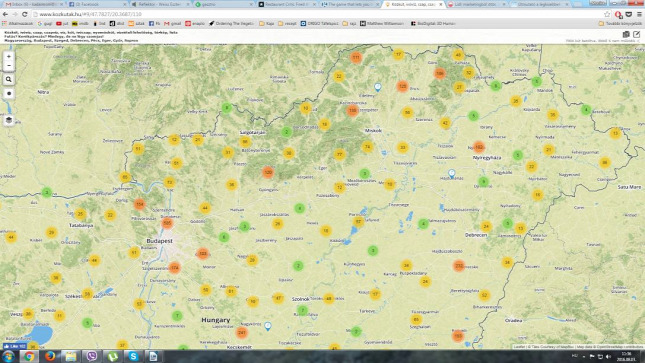Reload the page in the browser
This screenshot has width=645, height=363.
point(25,14)
